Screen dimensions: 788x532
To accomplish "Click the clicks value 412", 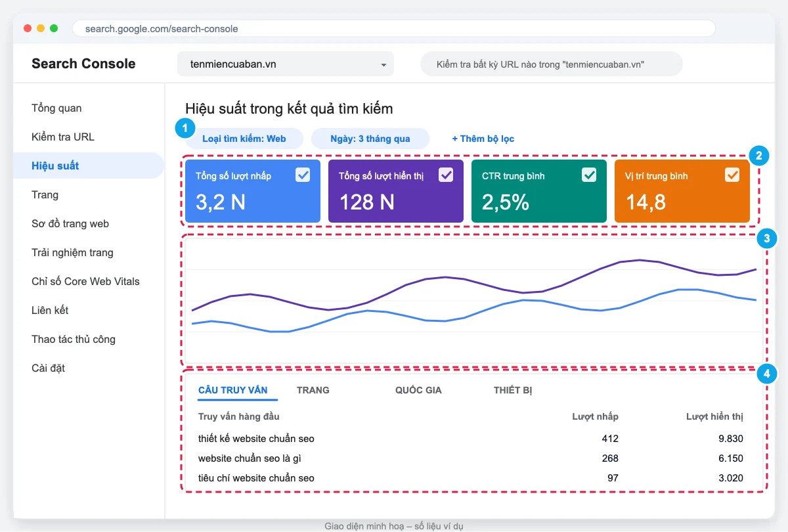I will click(610, 439).
